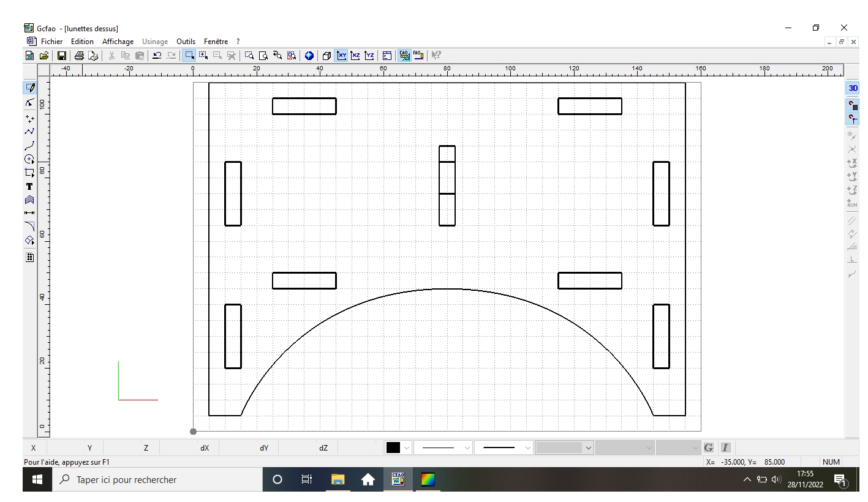Click the Print icon in toolbar
The image size is (868, 502).
(x=80, y=55)
